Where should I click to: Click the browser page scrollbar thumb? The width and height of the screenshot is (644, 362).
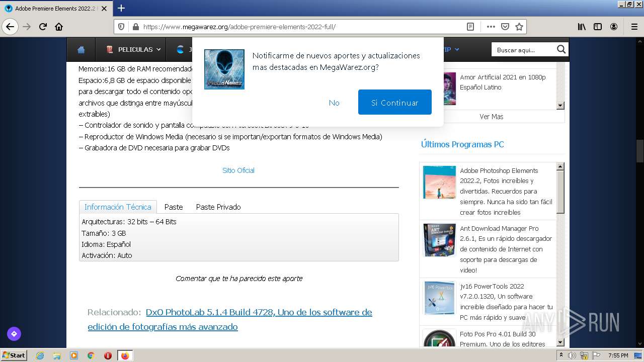(640, 151)
